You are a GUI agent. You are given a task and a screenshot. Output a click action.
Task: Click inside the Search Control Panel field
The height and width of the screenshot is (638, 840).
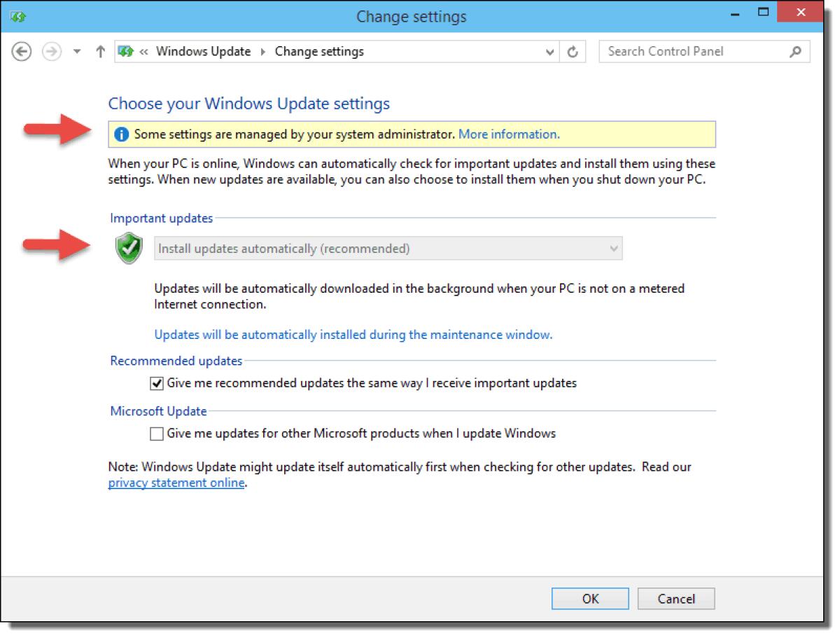[x=693, y=51]
